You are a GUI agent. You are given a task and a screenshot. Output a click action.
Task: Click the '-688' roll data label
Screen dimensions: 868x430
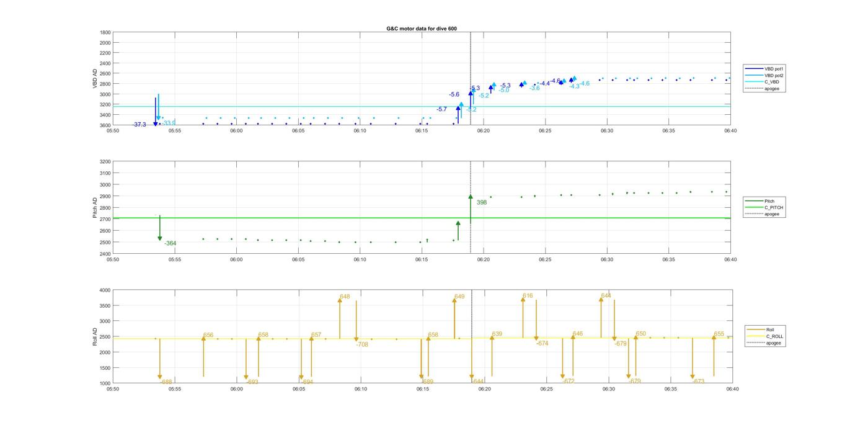click(166, 382)
